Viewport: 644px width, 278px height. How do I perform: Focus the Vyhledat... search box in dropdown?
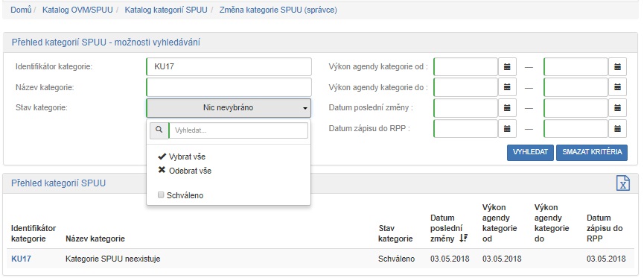tap(238, 130)
